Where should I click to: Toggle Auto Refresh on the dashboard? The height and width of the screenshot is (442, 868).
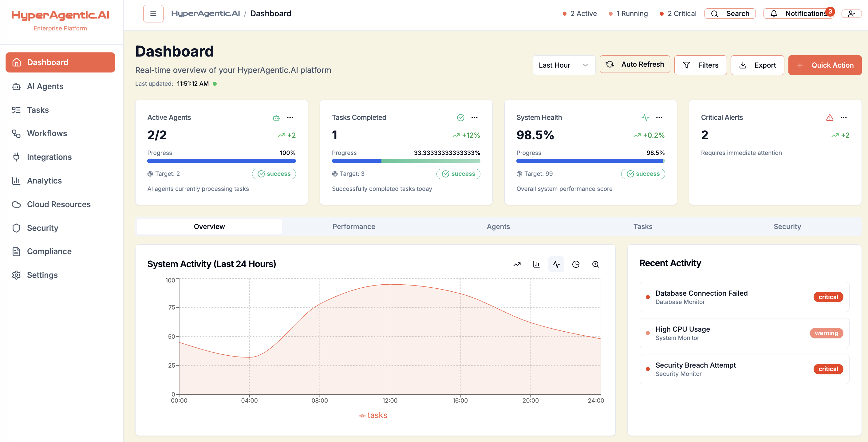point(635,64)
